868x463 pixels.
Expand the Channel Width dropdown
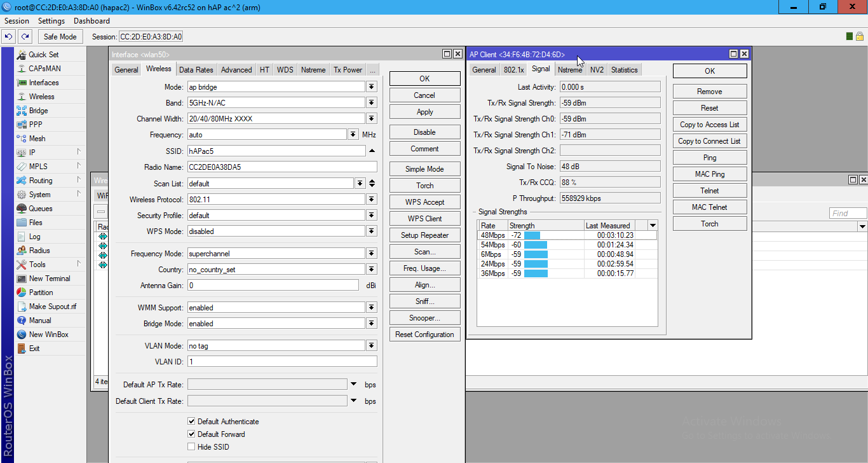point(372,119)
